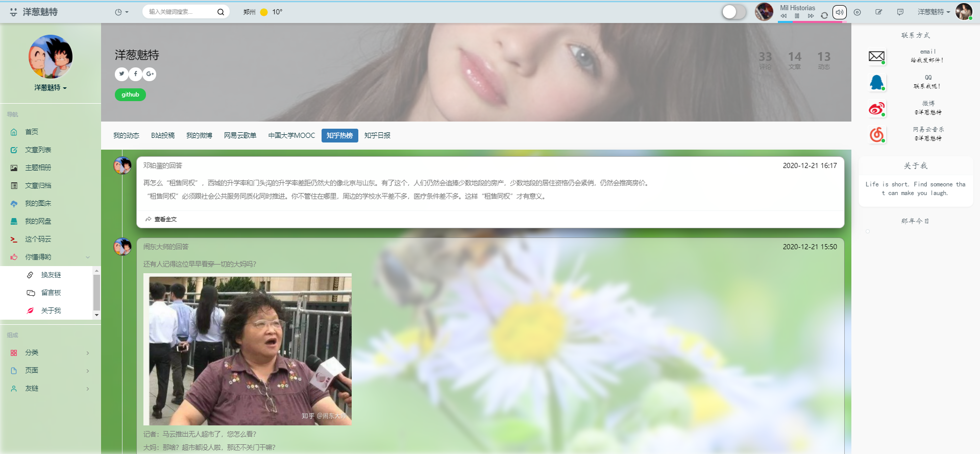Open the Facebook profile icon

point(135,74)
